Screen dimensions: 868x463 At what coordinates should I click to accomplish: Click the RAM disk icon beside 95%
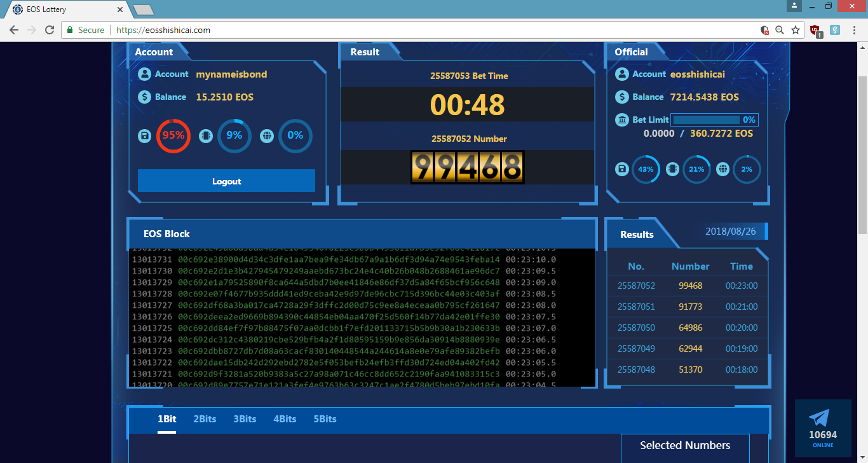(x=144, y=135)
